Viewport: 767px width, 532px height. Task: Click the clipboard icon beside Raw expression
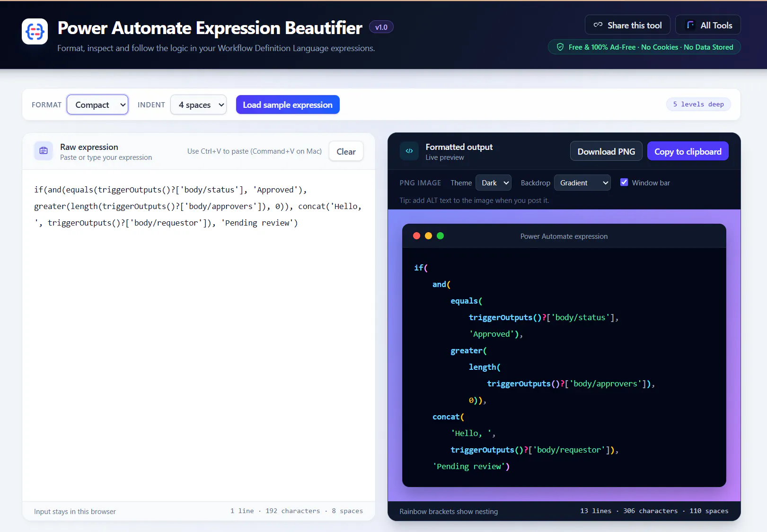click(44, 151)
